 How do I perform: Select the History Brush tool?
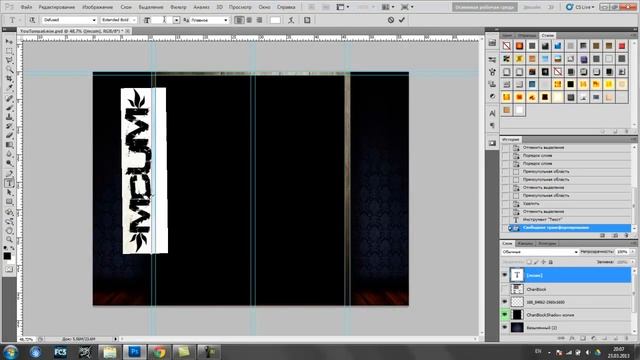click(9, 126)
